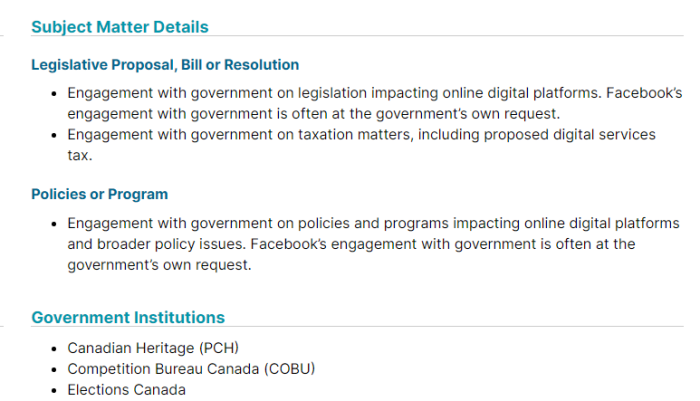
Task: Click bullet marker beside Elections Canada
Action: pyautogui.click(x=54, y=390)
